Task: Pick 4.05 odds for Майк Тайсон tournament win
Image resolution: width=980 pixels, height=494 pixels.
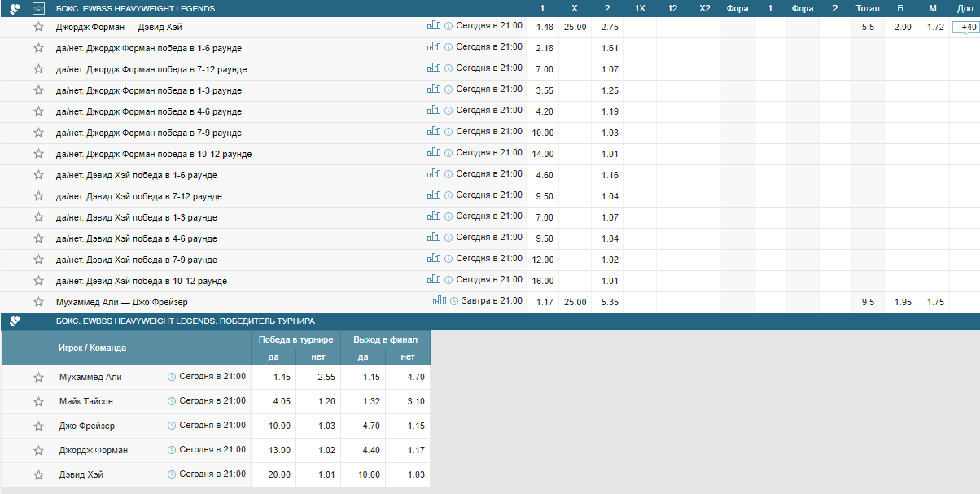Action: pyautogui.click(x=273, y=401)
